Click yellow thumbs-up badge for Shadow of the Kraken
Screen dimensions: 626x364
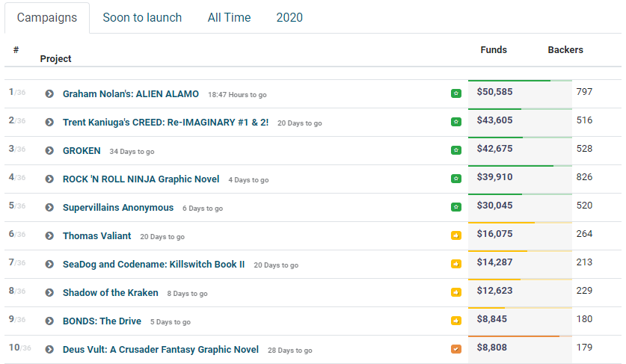[456, 292]
